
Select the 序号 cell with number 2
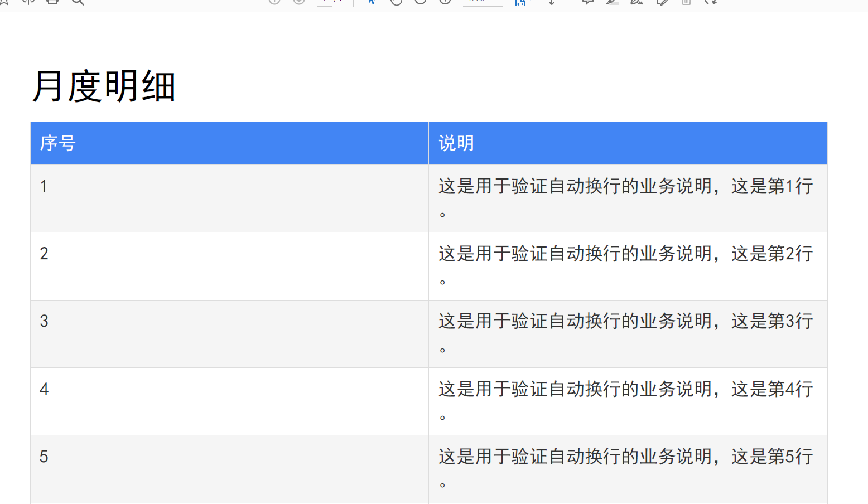(229, 266)
